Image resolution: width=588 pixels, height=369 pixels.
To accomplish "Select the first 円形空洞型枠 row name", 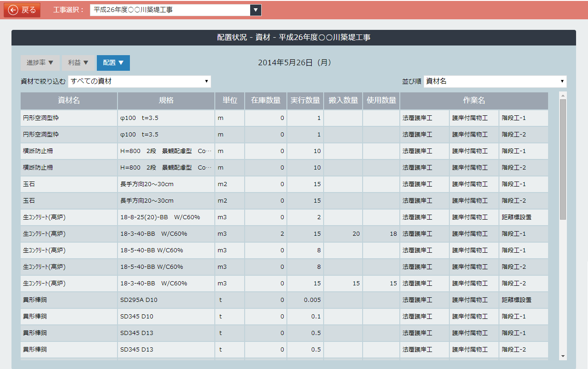I will (x=41, y=118).
